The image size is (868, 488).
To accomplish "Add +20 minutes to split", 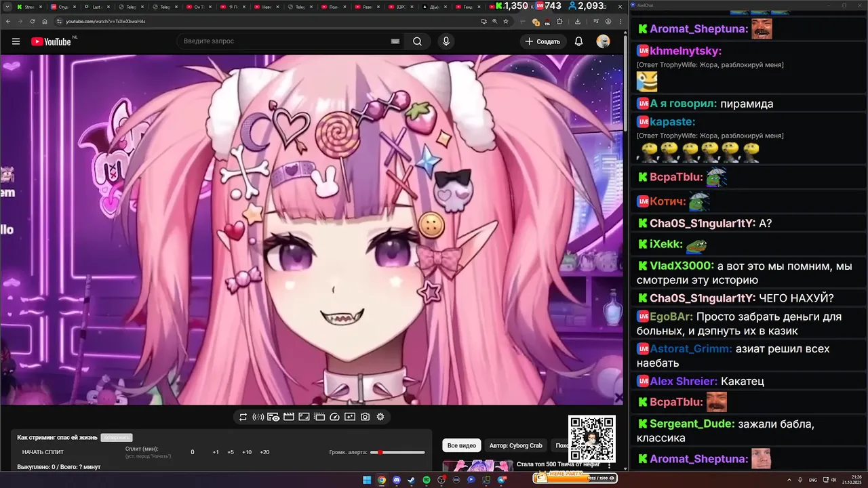I will 264,452.
